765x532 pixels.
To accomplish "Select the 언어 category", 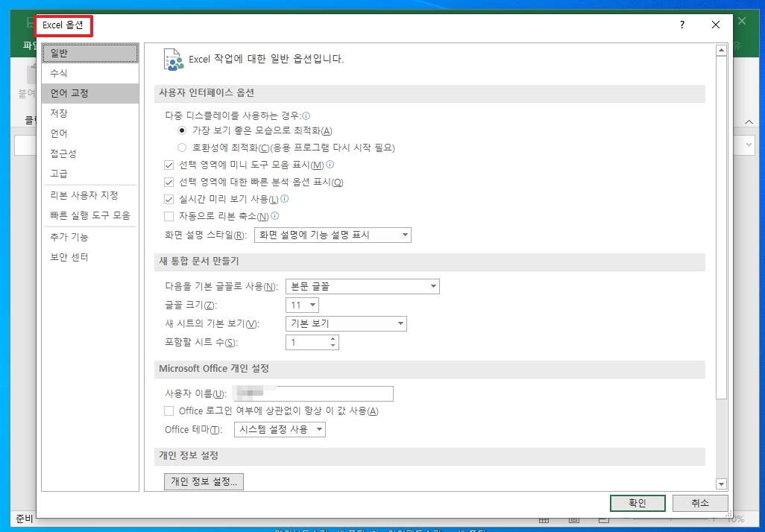I will [90, 133].
